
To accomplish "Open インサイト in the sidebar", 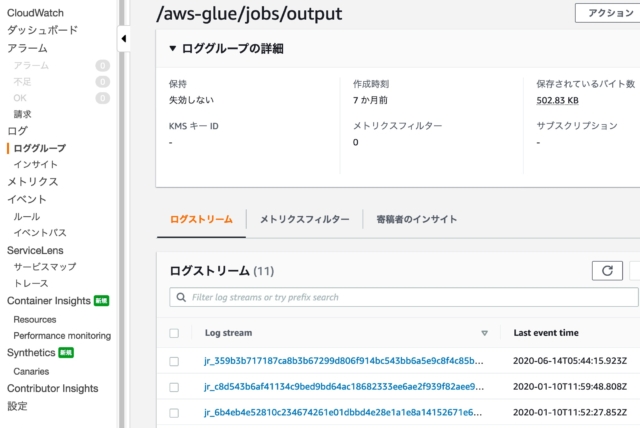I will (36, 164).
